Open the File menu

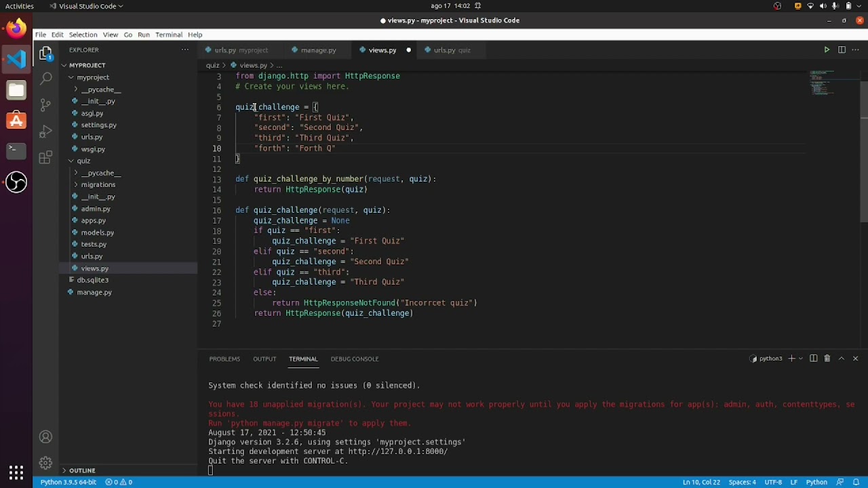click(41, 35)
